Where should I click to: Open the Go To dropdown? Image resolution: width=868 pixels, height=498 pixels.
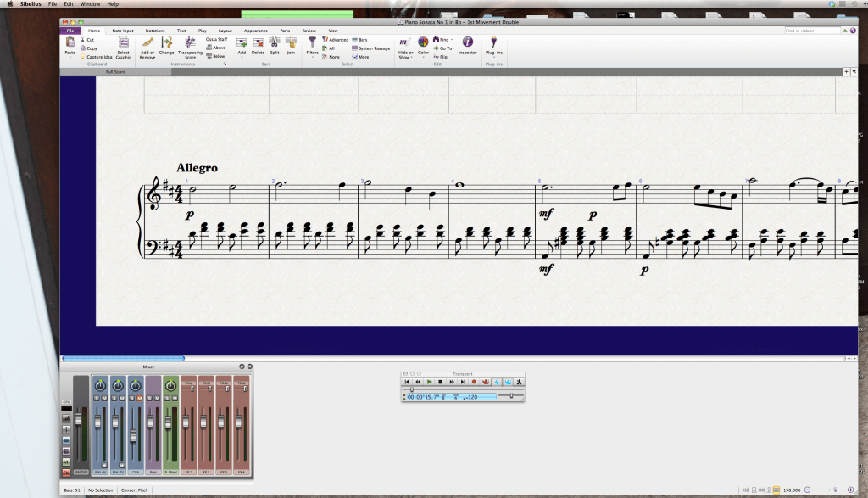point(454,48)
